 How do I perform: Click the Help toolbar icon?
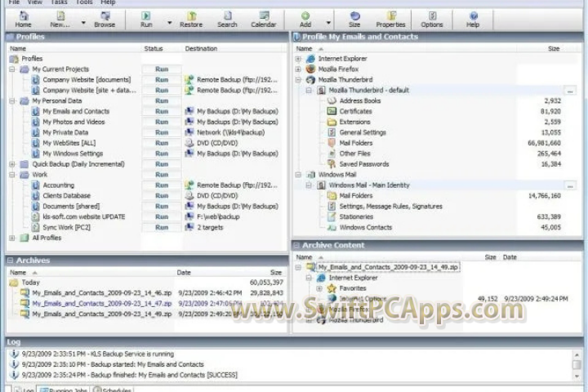tap(473, 20)
